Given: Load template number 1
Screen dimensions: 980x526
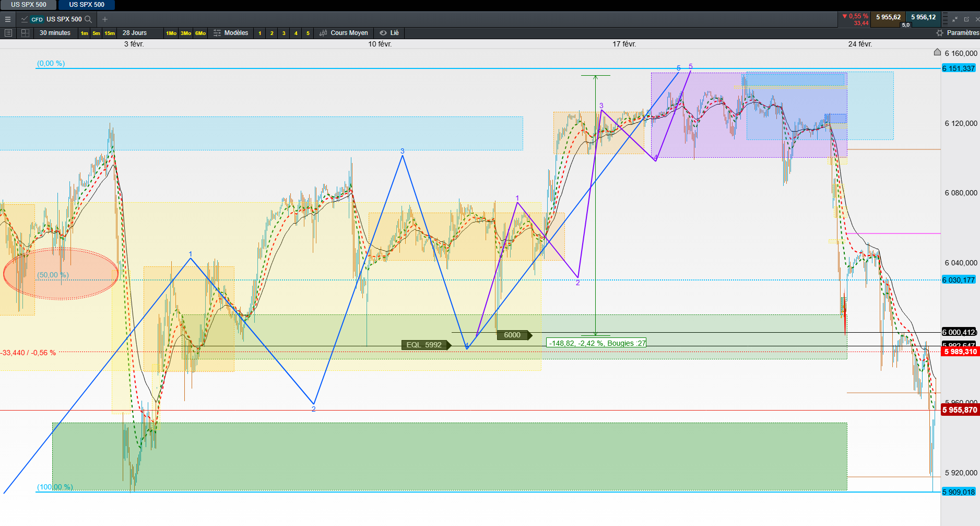Looking at the screenshot, I should tap(260, 33).
